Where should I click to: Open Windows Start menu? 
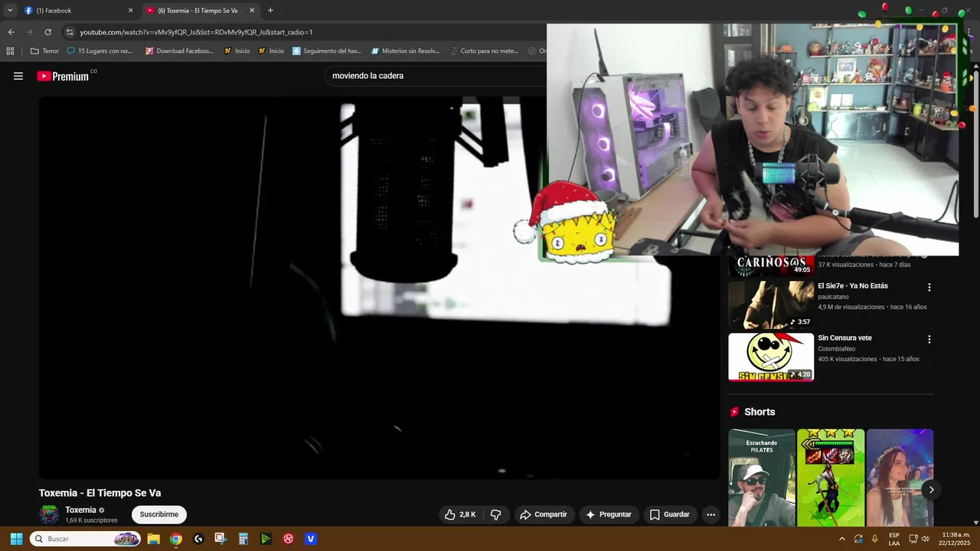[x=16, y=539]
